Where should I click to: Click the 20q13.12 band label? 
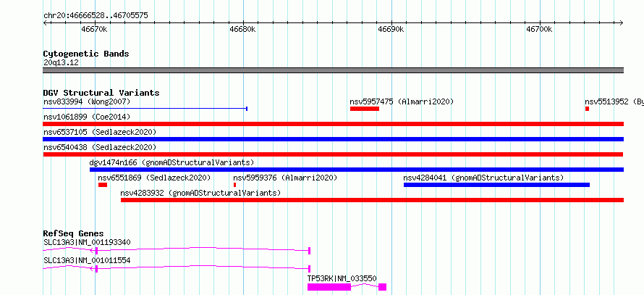(x=61, y=63)
